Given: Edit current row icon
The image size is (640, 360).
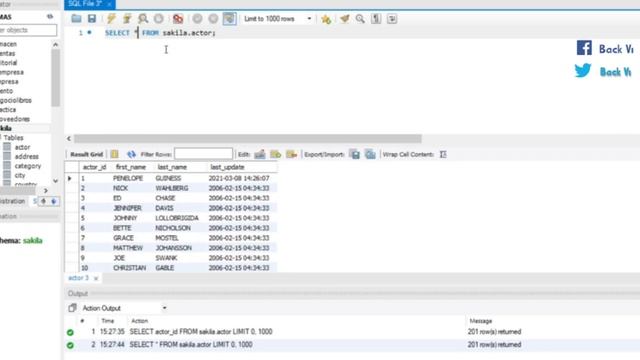Looking at the screenshot, I should tap(260, 154).
